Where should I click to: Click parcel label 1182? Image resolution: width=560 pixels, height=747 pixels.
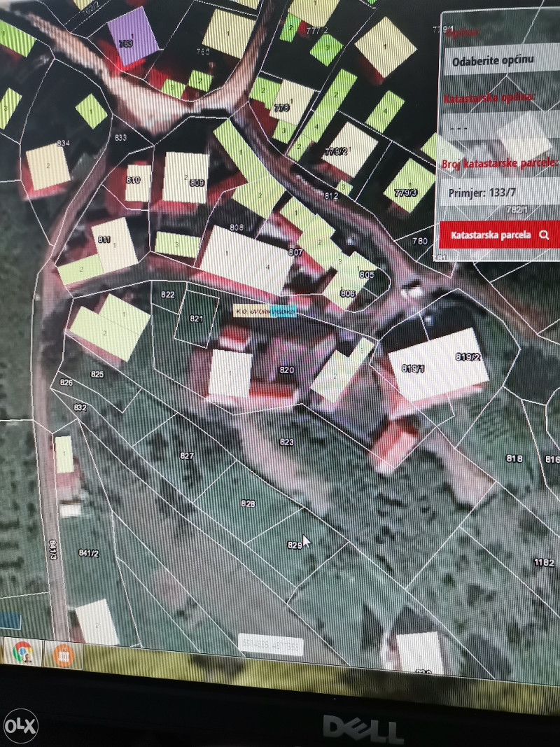pyautogui.click(x=545, y=563)
